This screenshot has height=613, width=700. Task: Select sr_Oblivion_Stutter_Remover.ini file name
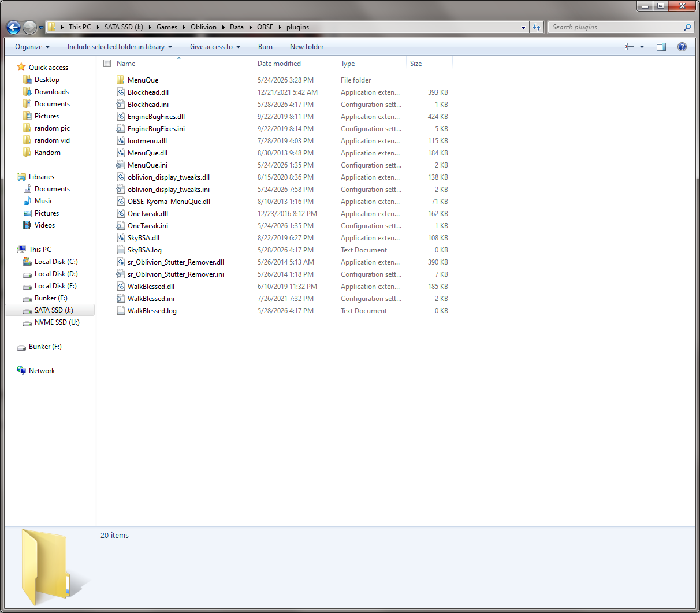pyautogui.click(x=176, y=274)
